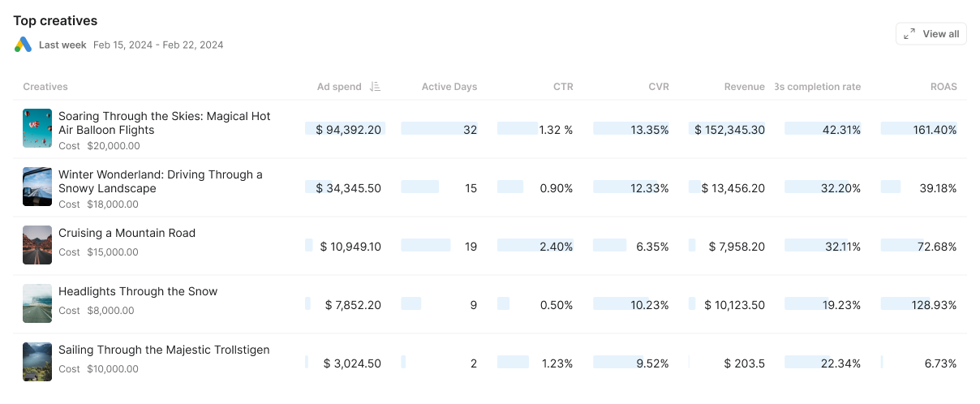Open the Winter Wonderland creative thumbnail

click(37, 187)
